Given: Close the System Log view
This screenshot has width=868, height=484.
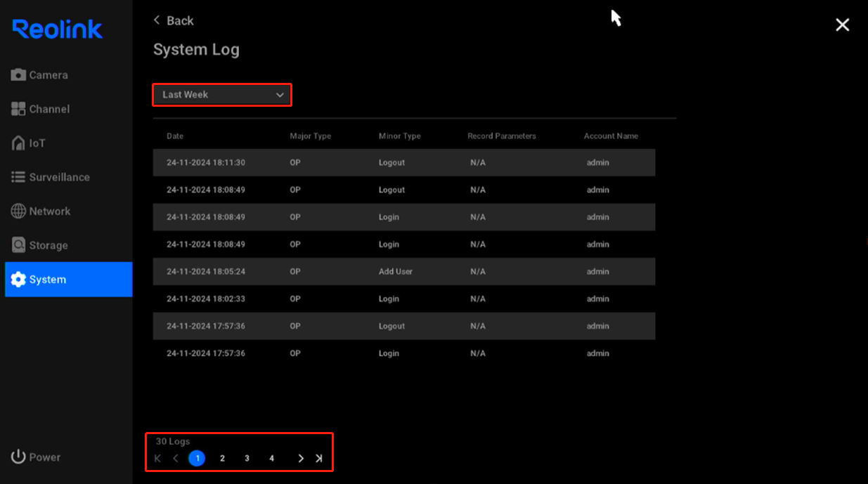Looking at the screenshot, I should [842, 24].
